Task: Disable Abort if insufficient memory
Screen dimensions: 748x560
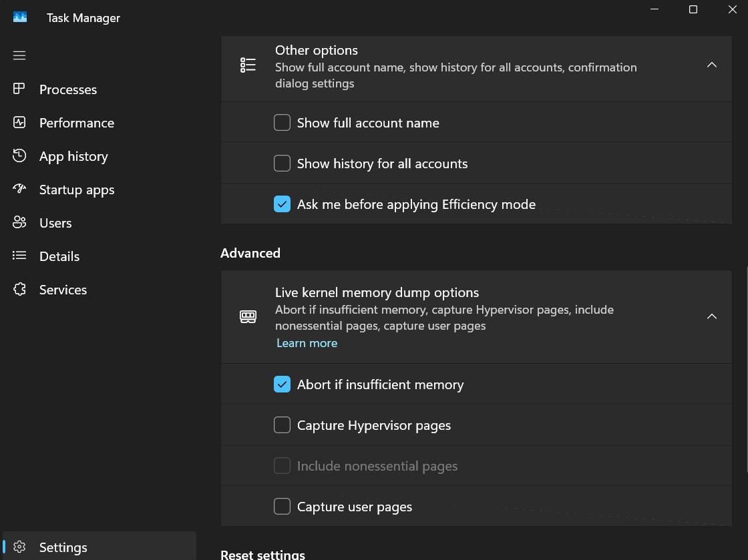Action: point(282,384)
